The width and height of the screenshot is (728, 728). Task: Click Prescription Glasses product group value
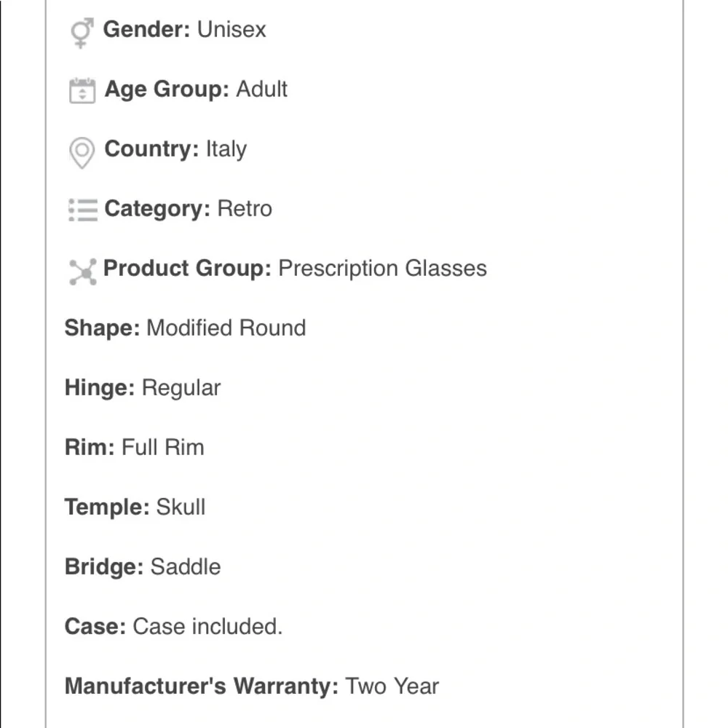[383, 269]
